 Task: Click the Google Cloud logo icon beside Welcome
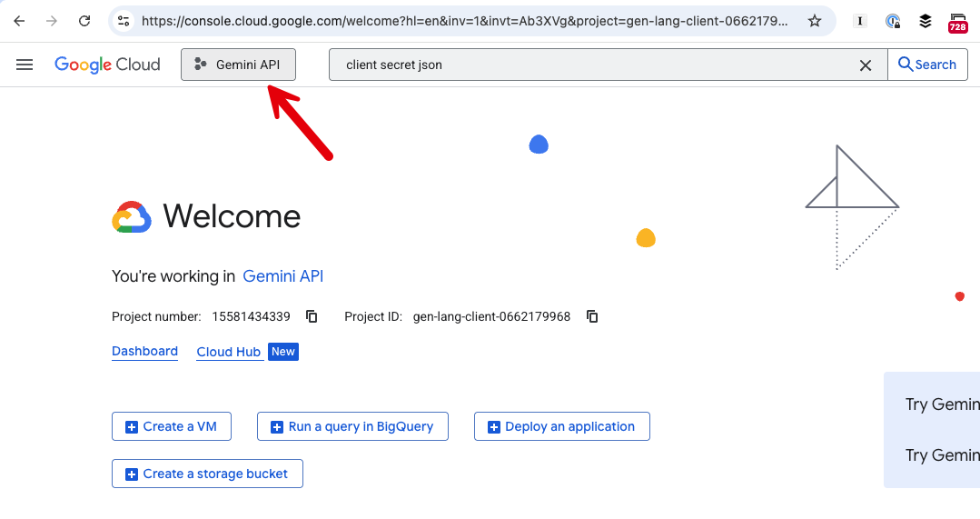pyautogui.click(x=132, y=217)
